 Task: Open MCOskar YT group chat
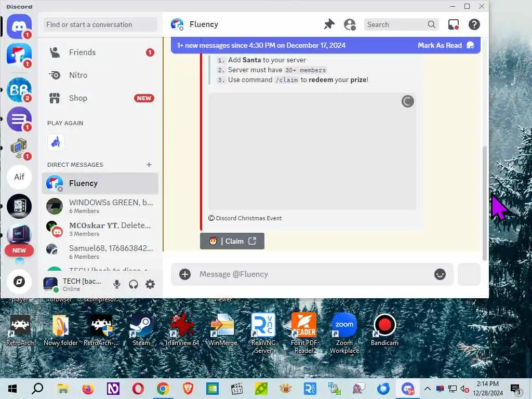(x=100, y=229)
